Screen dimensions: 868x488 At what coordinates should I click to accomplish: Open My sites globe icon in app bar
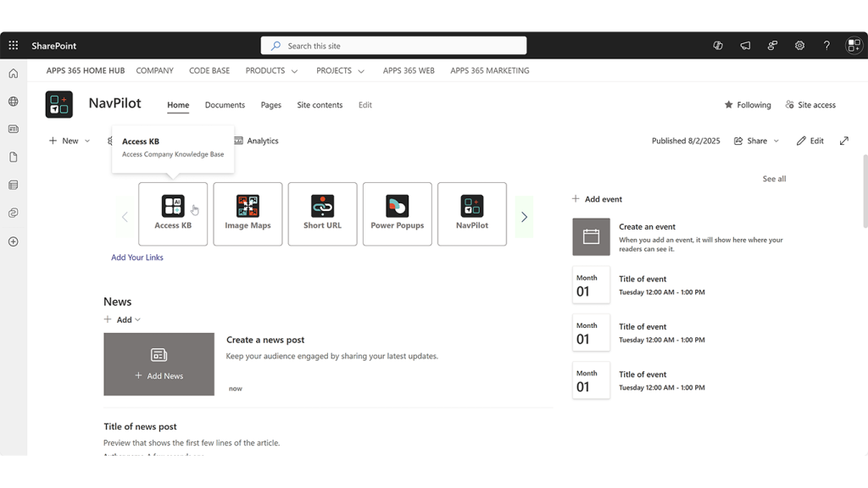(14, 102)
